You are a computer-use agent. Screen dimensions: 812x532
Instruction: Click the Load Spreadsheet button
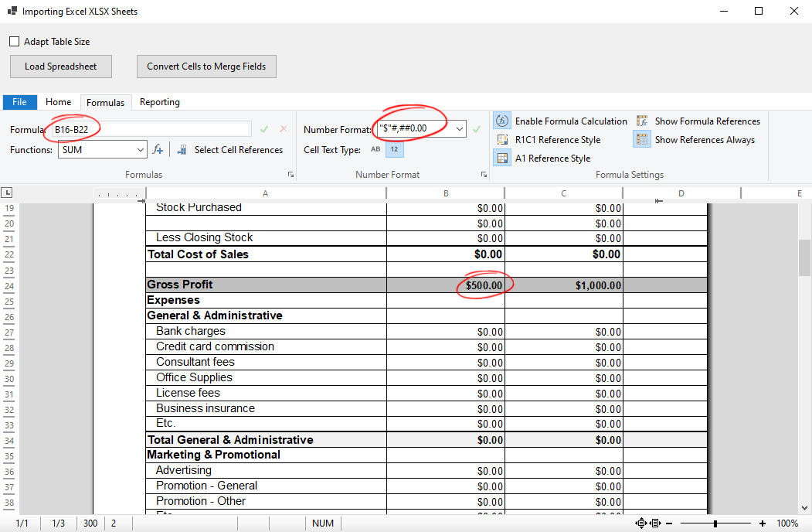tap(60, 66)
